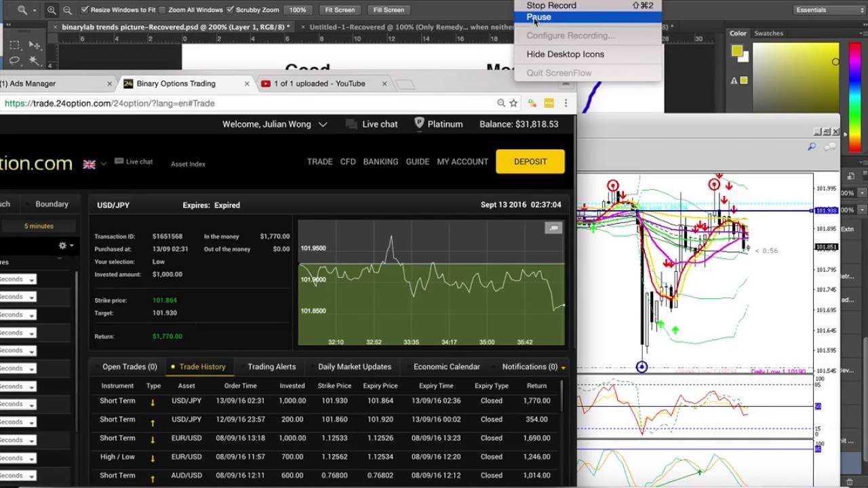Click the Transaction ID value 51651568
868x488 pixels.
[x=167, y=237]
